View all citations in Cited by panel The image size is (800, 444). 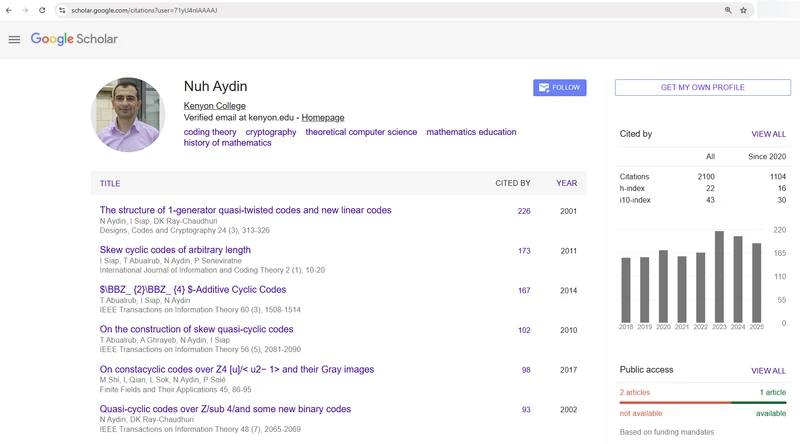pyautogui.click(x=768, y=134)
